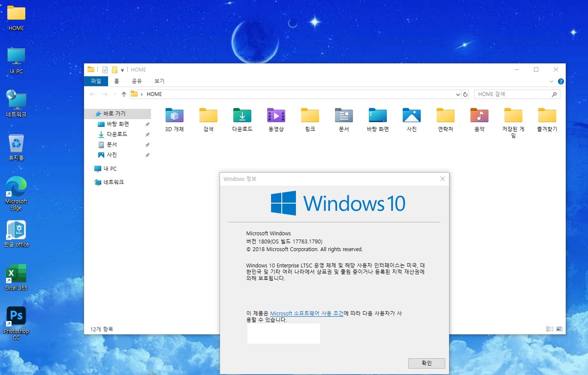Open the 휴지통 recycle bin
Viewport: 588px width, 375px height.
click(x=16, y=147)
